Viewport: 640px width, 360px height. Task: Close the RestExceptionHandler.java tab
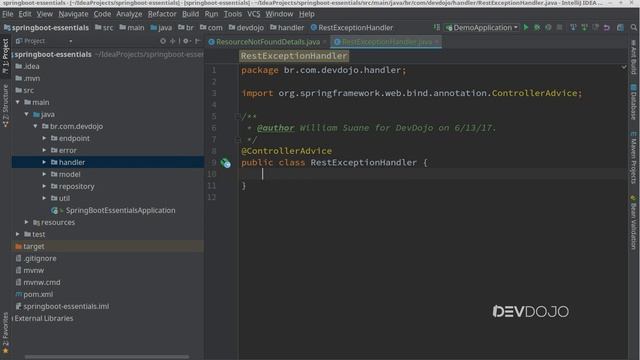pyautogui.click(x=437, y=42)
